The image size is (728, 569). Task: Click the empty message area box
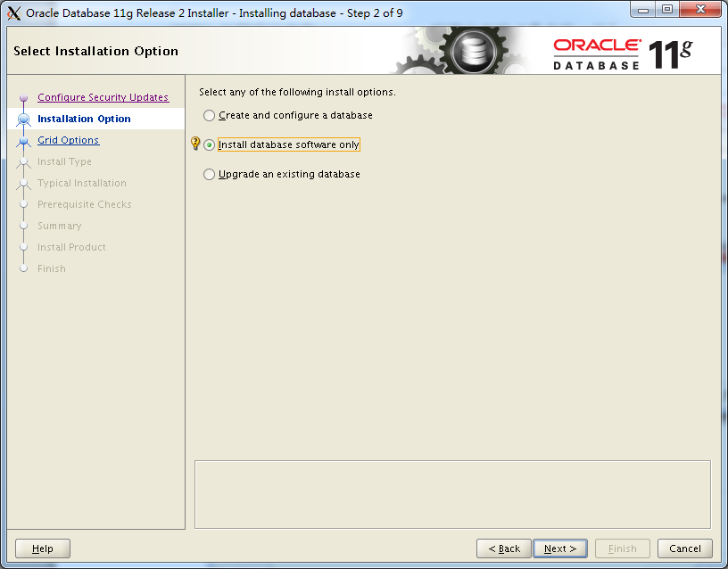pyautogui.click(x=452, y=494)
